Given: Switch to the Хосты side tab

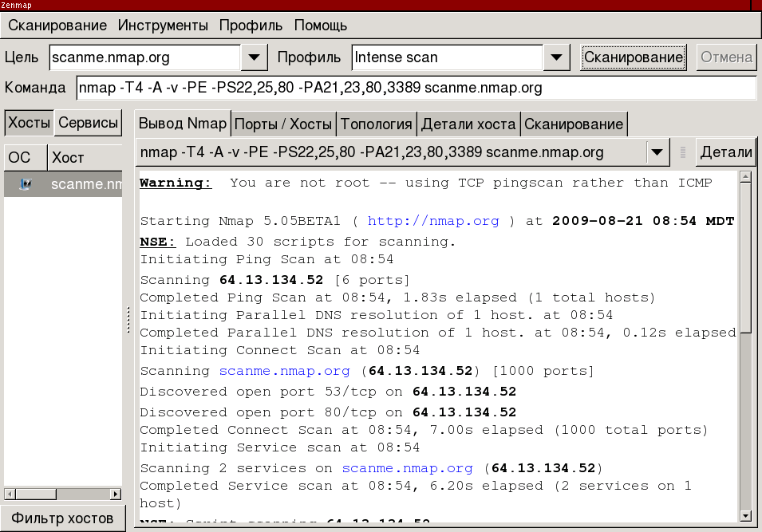Looking at the screenshot, I should coord(30,123).
